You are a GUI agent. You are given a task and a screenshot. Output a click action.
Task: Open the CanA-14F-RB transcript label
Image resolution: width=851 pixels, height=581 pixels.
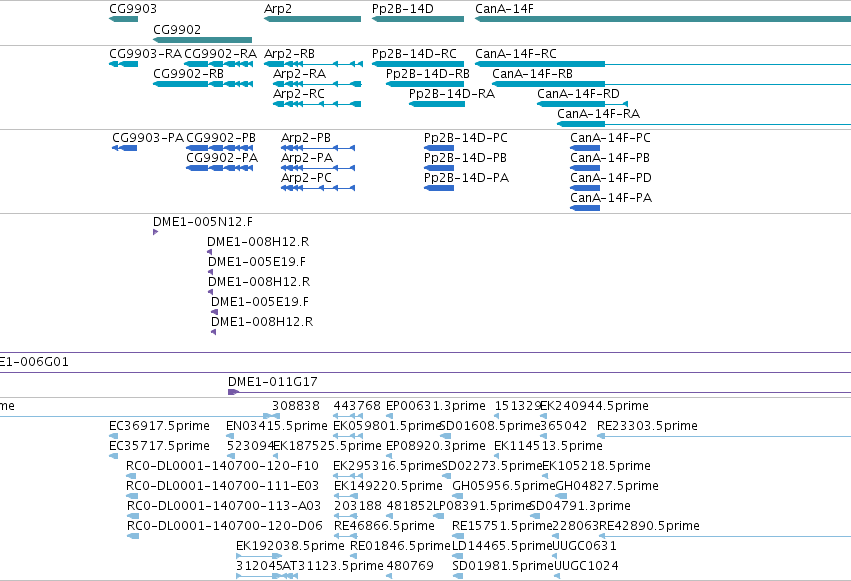coord(532,74)
